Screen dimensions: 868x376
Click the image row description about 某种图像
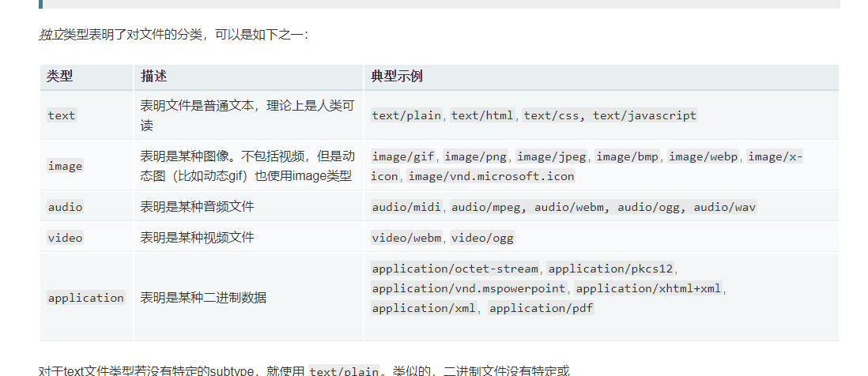point(247,166)
